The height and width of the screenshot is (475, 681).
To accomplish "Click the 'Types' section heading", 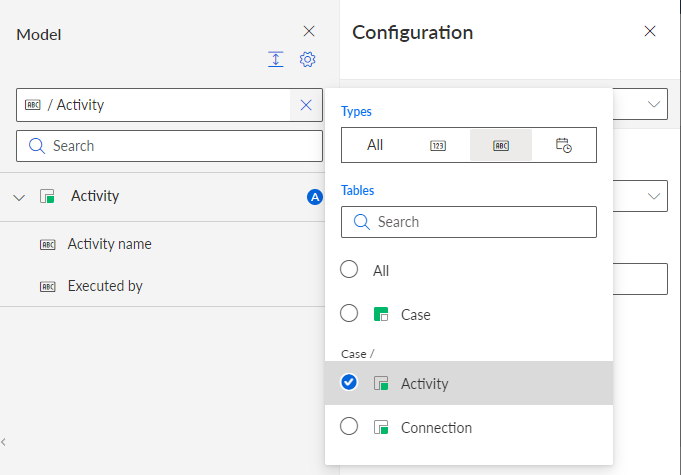I will pos(356,112).
